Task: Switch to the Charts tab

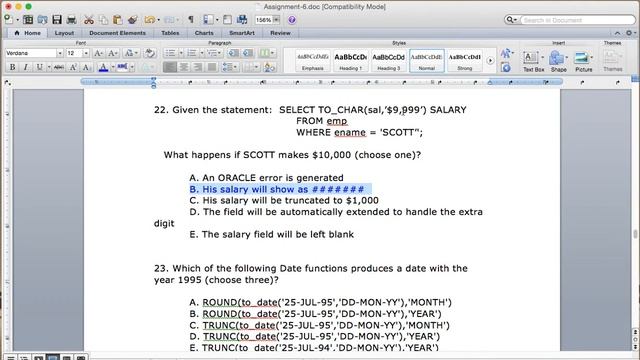Action: [204, 33]
